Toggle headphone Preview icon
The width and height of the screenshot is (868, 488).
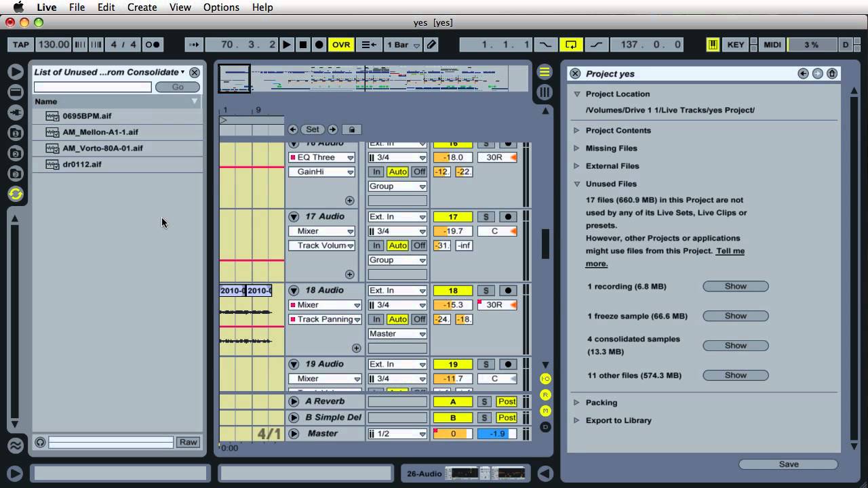(x=40, y=442)
